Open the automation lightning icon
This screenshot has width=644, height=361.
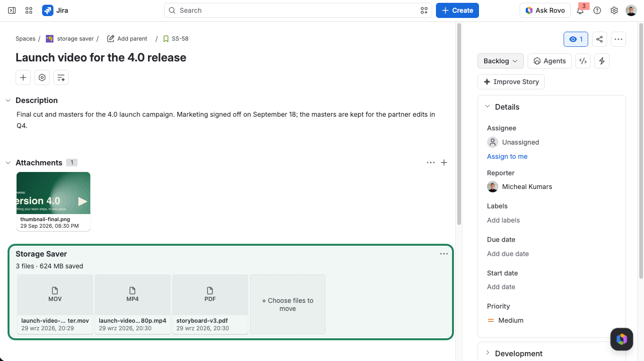[x=602, y=61]
